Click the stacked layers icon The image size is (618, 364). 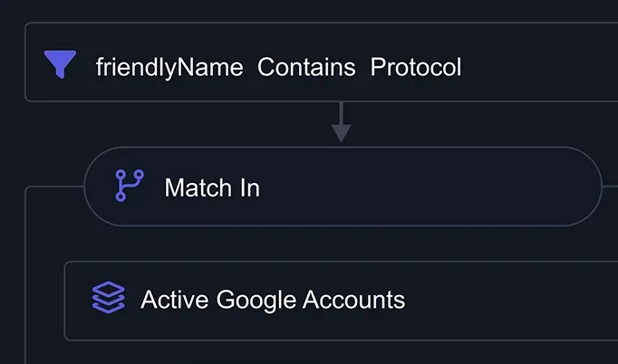pos(109,297)
